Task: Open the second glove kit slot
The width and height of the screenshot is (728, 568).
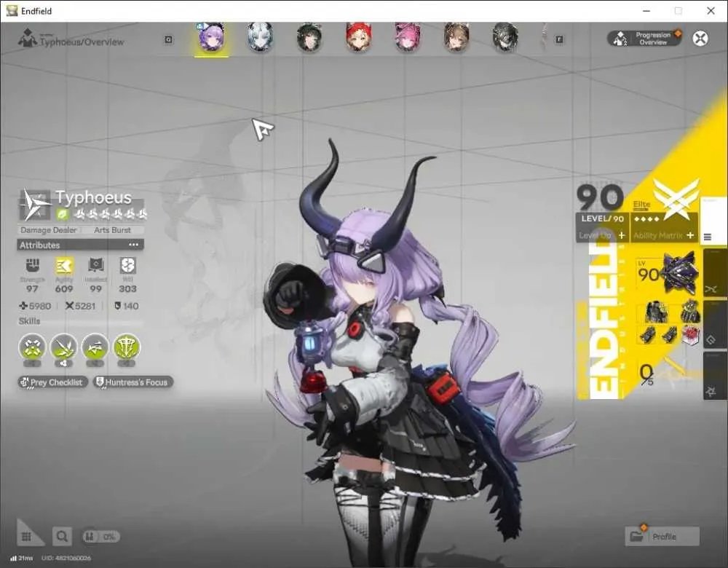Action: [x=669, y=335]
